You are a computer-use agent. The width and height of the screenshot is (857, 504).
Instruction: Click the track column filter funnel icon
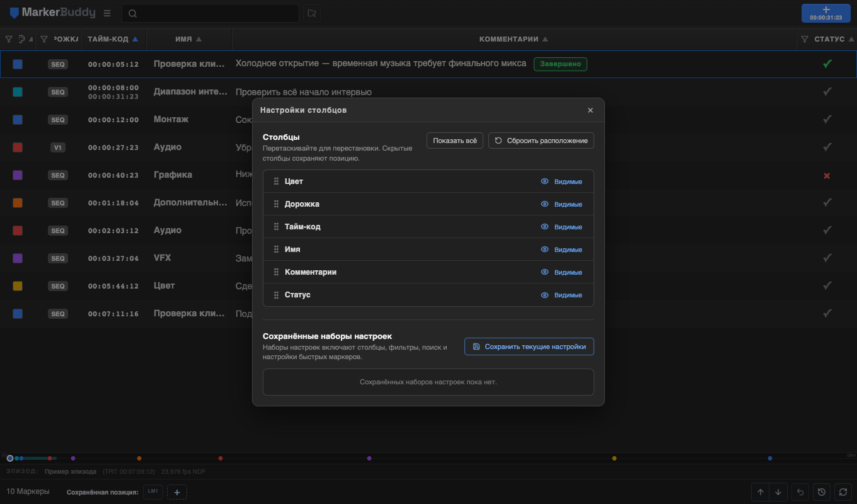pos(44,39)
